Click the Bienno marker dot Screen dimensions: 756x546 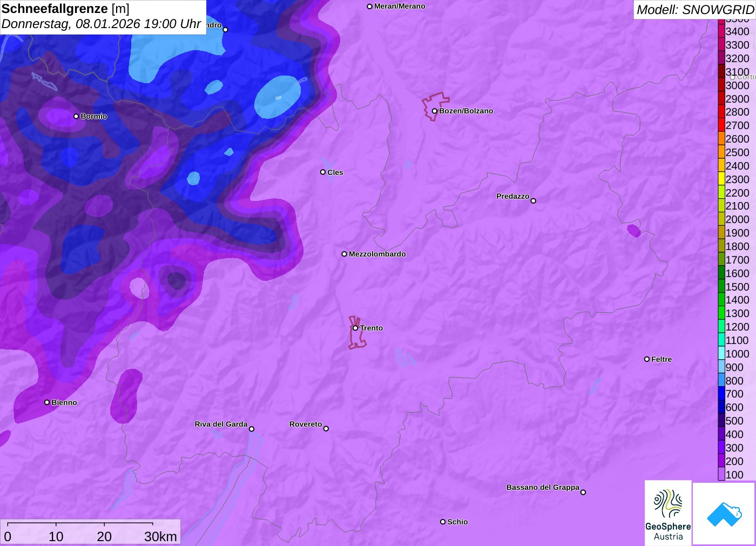(47, 402)
